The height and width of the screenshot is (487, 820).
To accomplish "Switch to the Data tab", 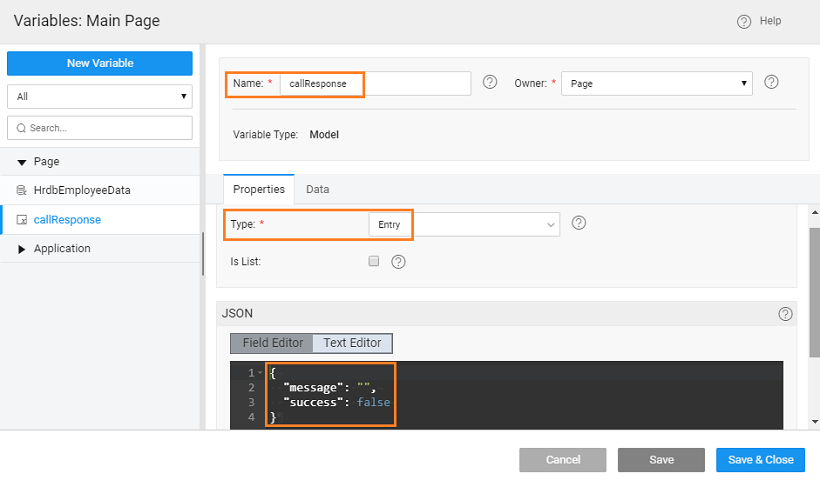I will point(318,189).
